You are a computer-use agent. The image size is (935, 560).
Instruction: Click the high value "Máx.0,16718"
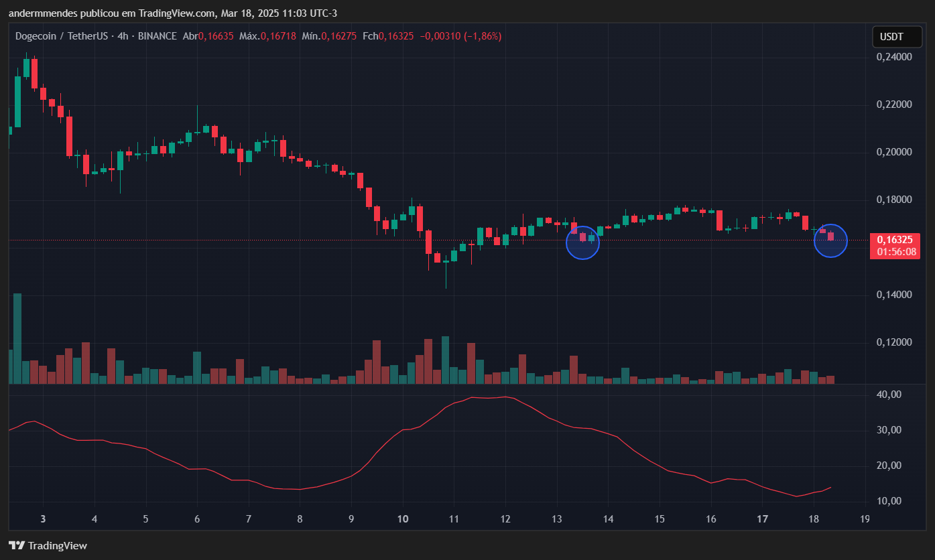[267, 36]
